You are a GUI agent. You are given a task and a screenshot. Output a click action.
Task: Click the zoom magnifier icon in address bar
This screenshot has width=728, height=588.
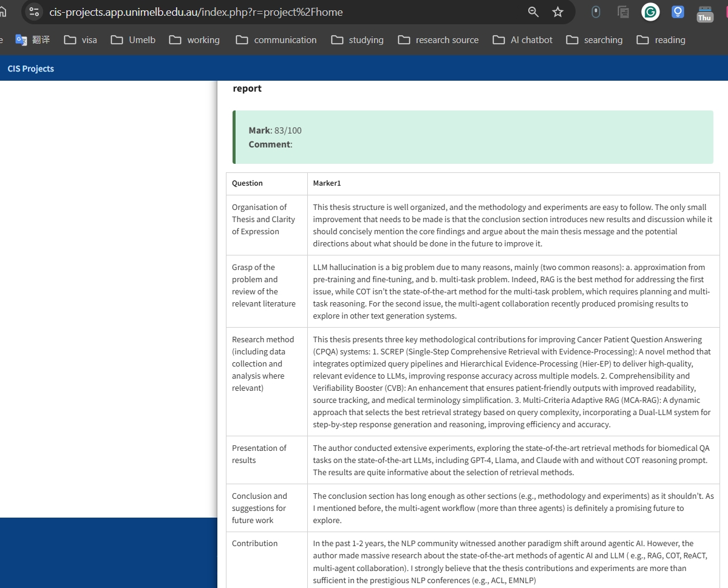tap(533, 12)
